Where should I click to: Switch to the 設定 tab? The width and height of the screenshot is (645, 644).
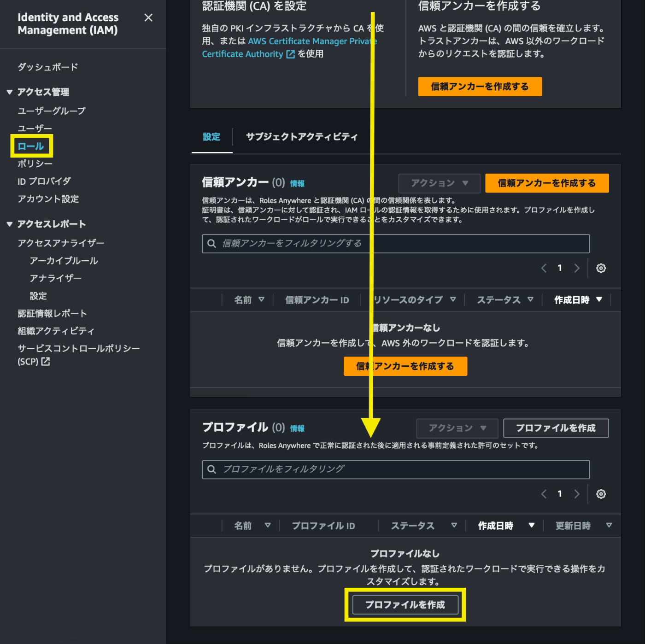click(211, 137)
